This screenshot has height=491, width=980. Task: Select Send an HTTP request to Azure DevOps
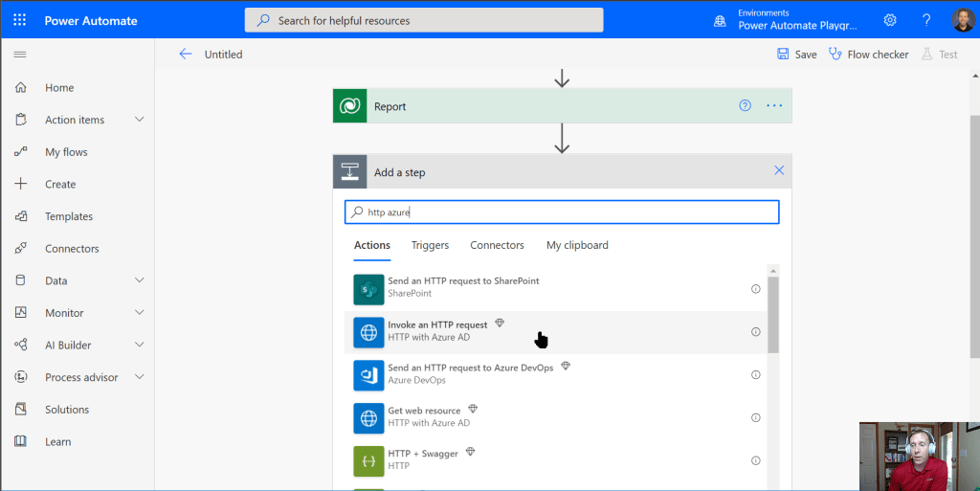(556, 375)
